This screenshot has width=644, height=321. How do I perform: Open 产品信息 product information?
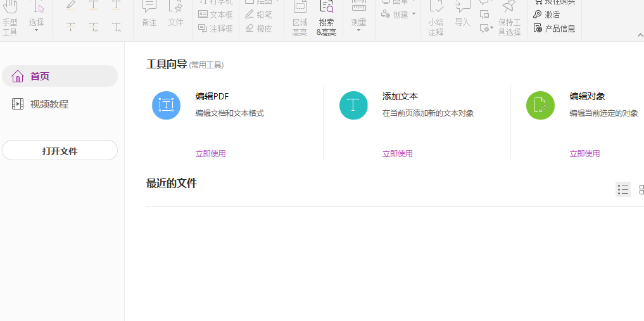554,28
